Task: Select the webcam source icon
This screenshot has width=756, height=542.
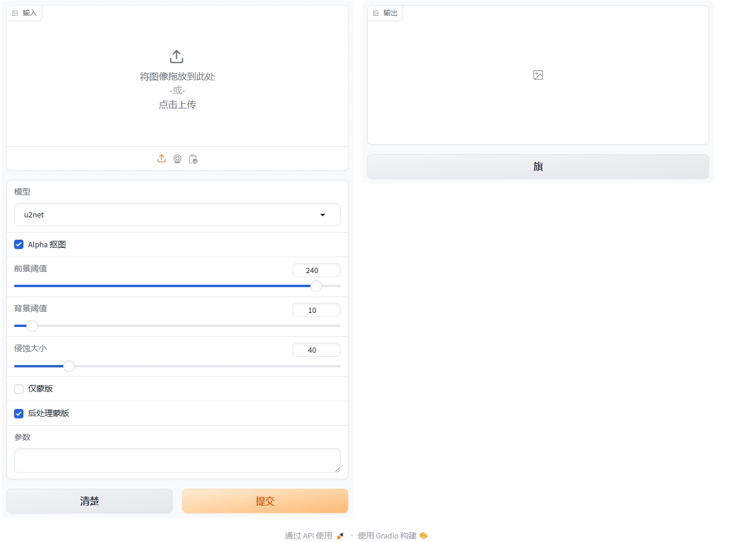Action: point(177,159)
